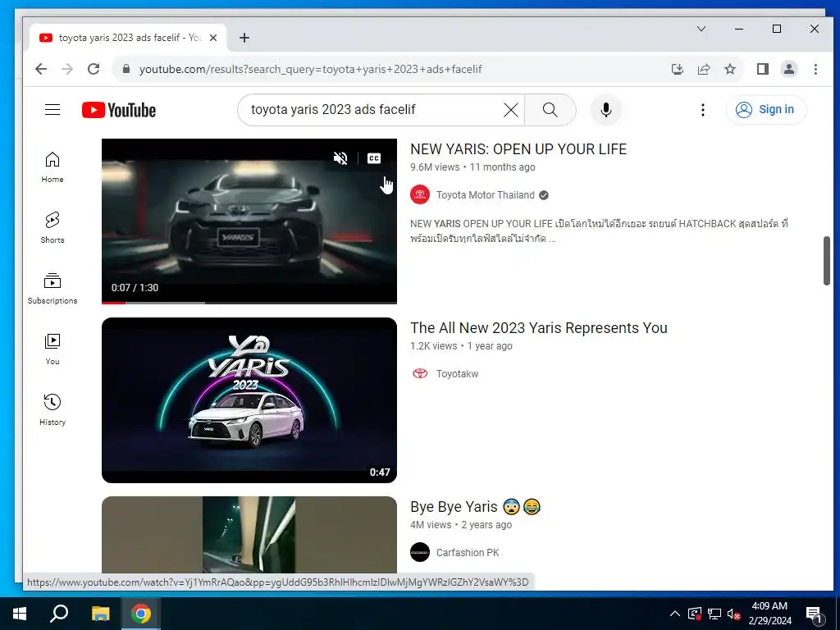840x630 pixels.
Task: Open a new tab
Action: pyautogui.click(x=244, y=38)
